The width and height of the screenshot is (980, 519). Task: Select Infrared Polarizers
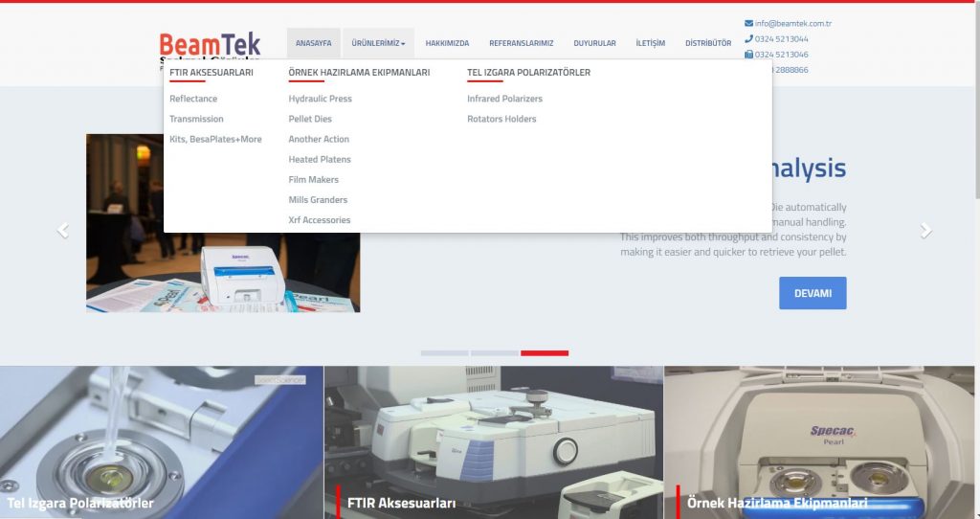pos(505,99)
